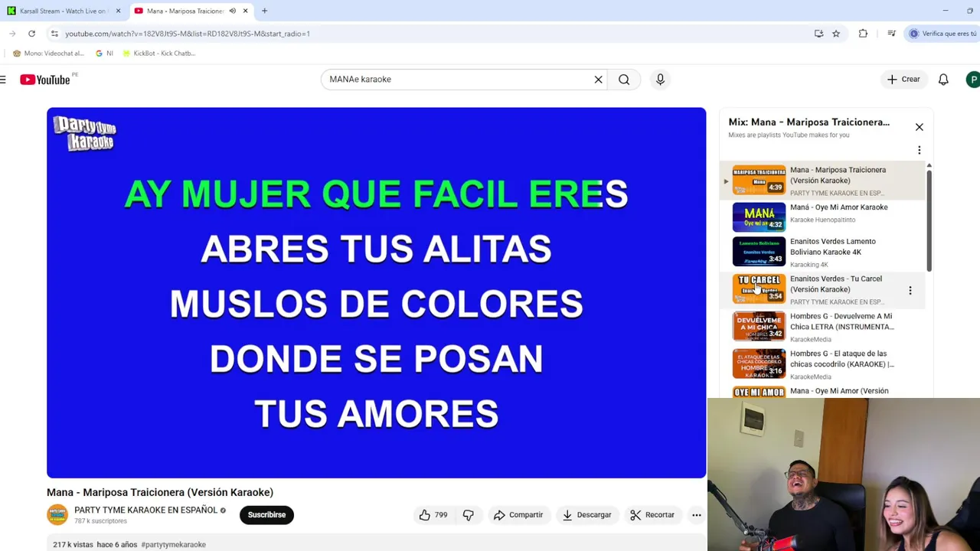Click the video title Mana - Mariposa Traicionera (Versión Karaoke)
The width and height of the screenshot is (980, 551).
point(160,492)
